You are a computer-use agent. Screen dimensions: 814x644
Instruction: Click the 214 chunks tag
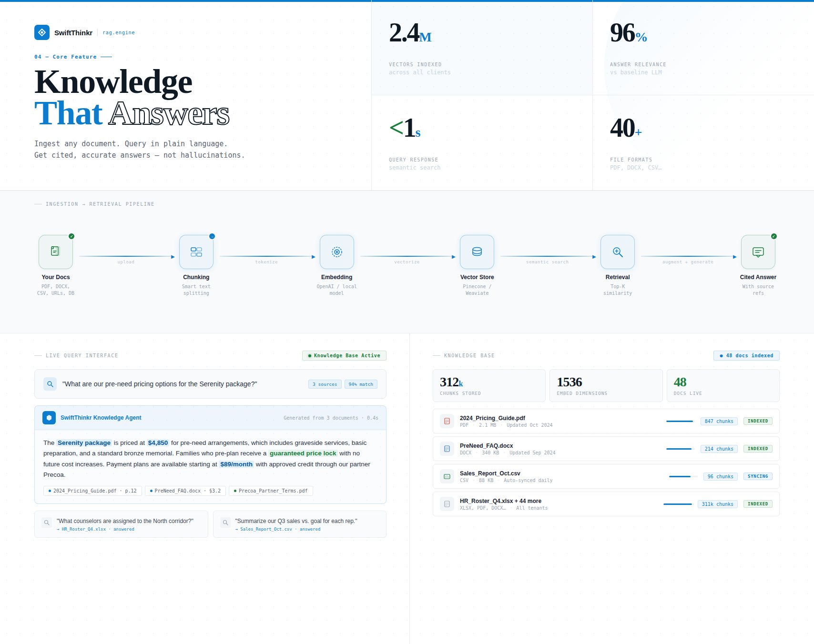pyautogui.click(x=719, y=449)
